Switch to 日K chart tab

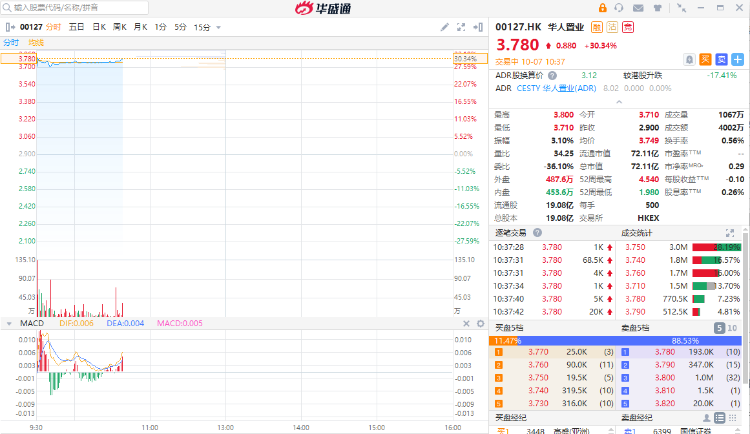point(99,27)
